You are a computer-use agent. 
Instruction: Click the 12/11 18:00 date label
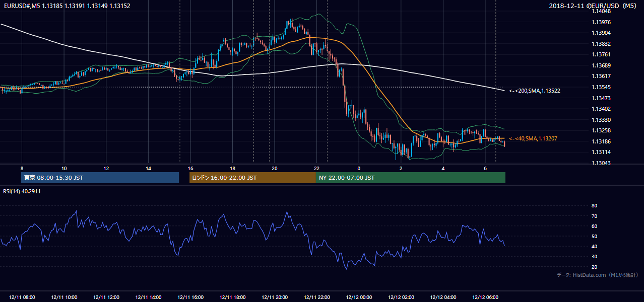(x=232, y=297)
